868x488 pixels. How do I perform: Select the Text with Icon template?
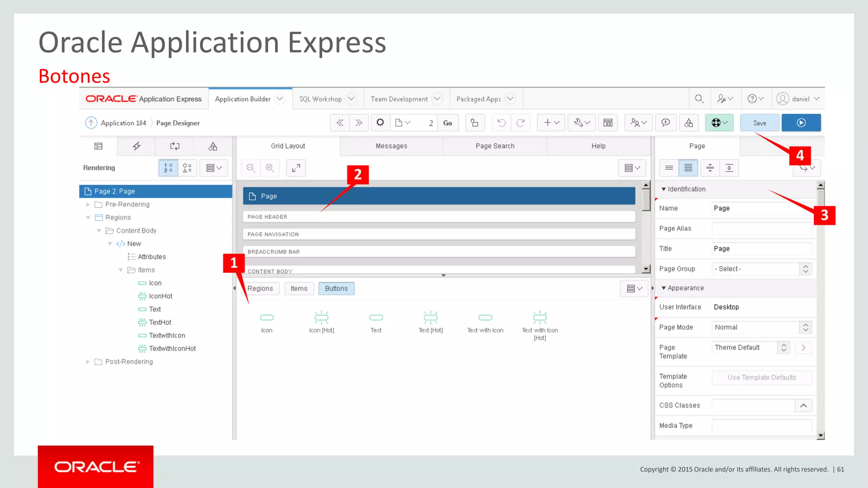point(485,322)
